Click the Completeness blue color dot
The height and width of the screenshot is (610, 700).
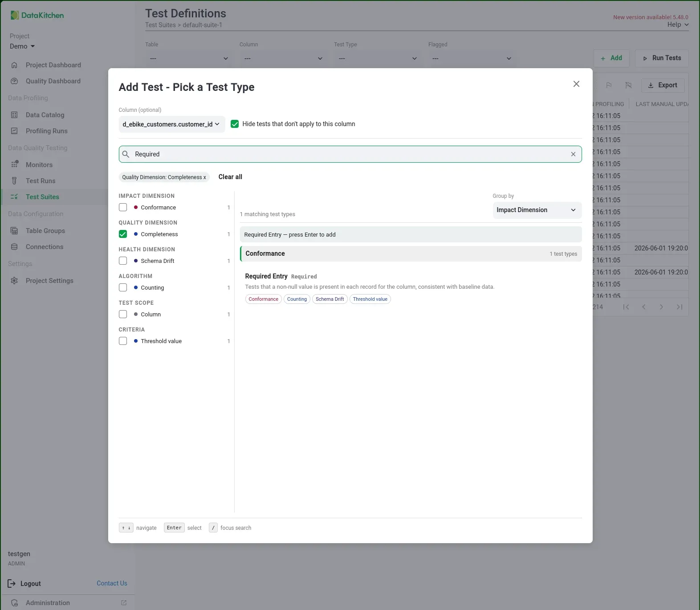(136, 234)
